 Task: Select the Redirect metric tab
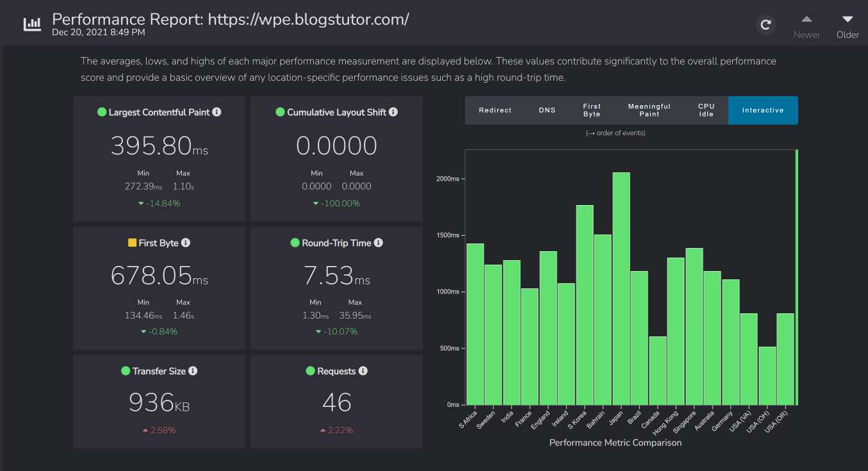pyautogui.click(x=495, y=110)
